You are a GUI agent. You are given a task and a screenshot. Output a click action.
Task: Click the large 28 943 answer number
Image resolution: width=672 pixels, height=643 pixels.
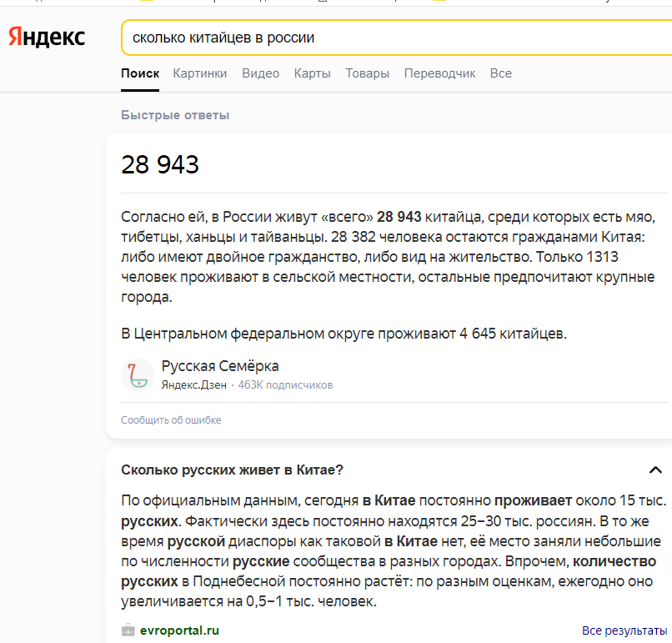click(x=160, y=164)
